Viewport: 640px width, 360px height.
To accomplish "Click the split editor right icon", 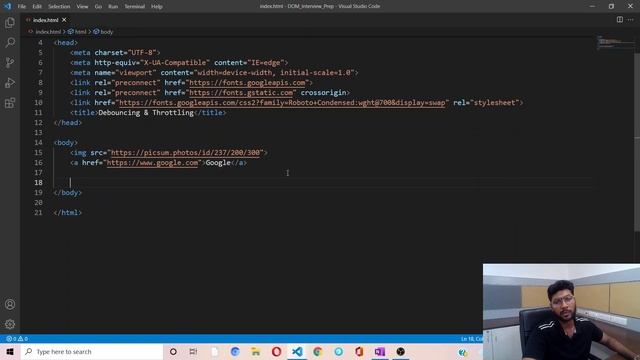I will (620, 20).
